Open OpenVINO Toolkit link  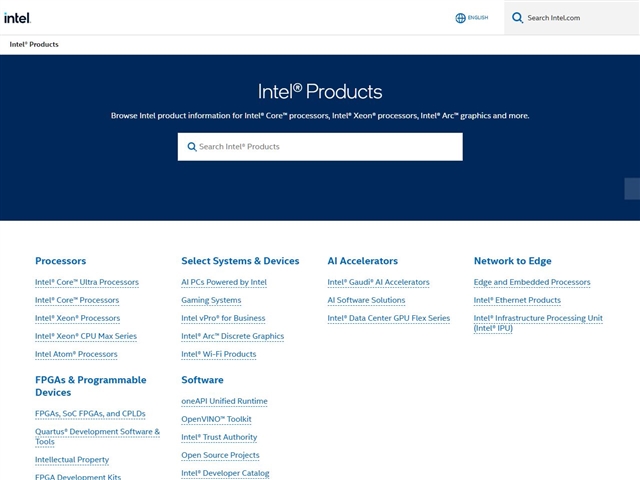pyautogui.click(x=216, y=419)
